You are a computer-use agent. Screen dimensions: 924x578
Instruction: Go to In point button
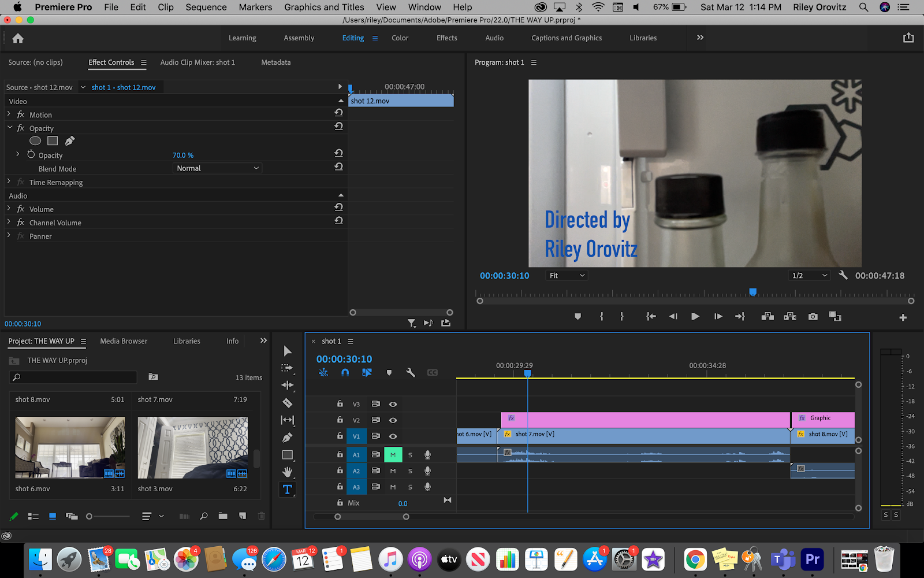pos(651,316)
